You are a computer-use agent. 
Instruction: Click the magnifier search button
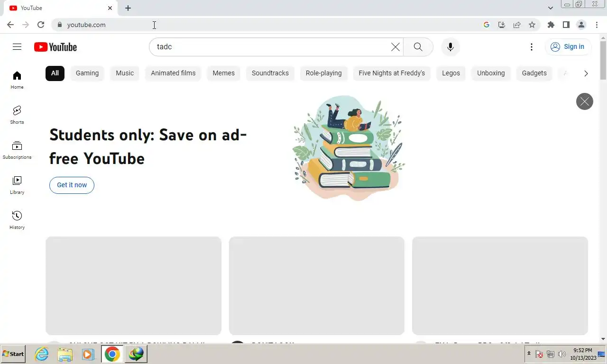pos(418,47)
